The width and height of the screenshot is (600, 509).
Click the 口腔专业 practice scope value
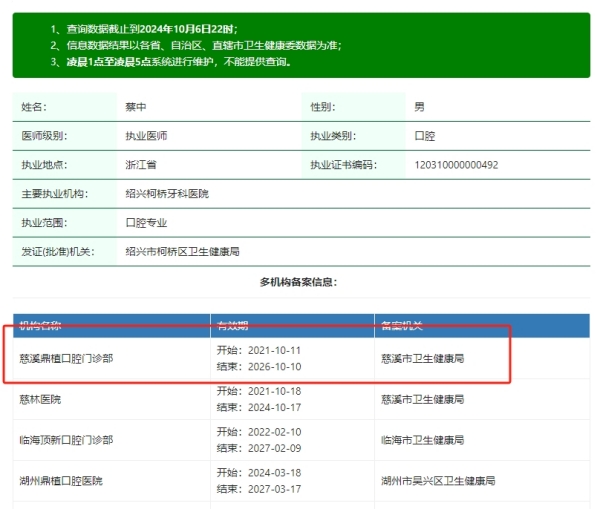point(146,223)
